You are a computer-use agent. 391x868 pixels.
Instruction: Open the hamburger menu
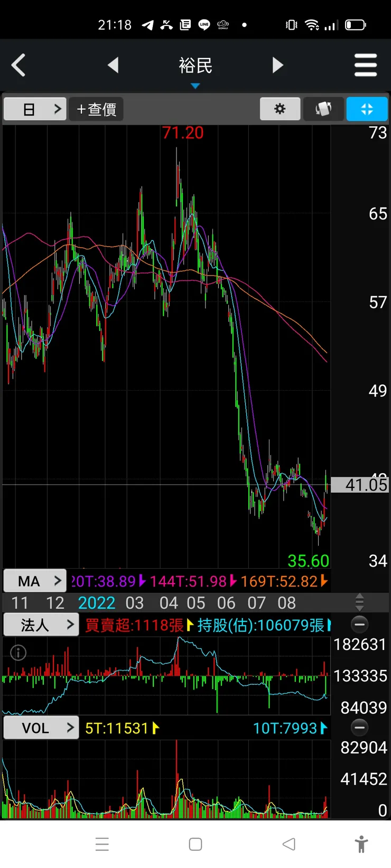[x=366, y=65]
